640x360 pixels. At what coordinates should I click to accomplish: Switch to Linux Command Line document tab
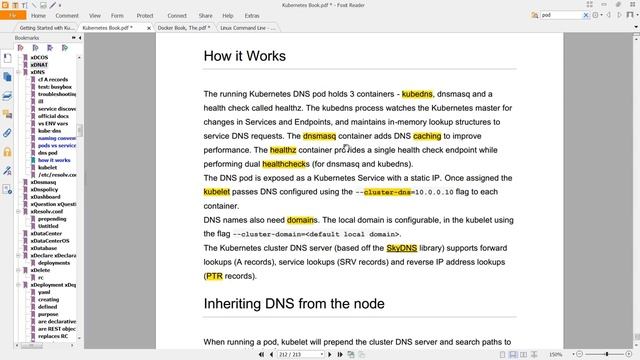[x=248, y=28]
